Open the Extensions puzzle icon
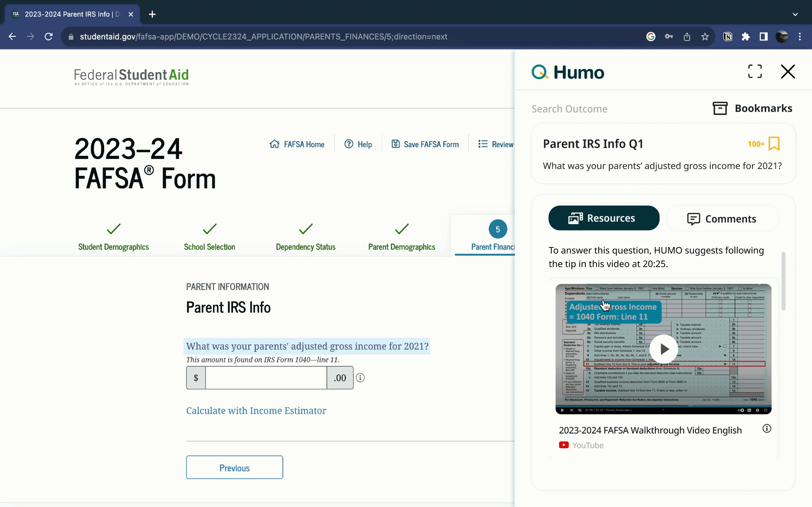Screen dimensions: 812x507 pos(746,37)
